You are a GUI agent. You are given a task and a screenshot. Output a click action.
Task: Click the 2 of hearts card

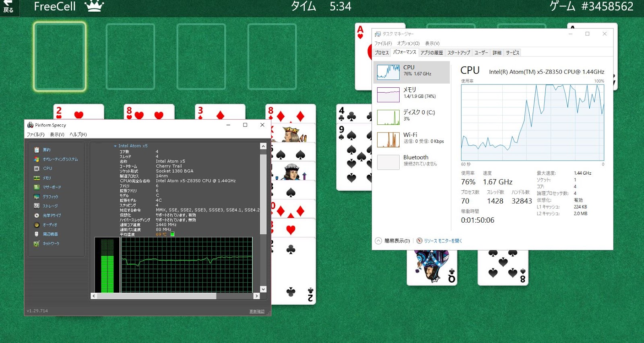point(78,112)
